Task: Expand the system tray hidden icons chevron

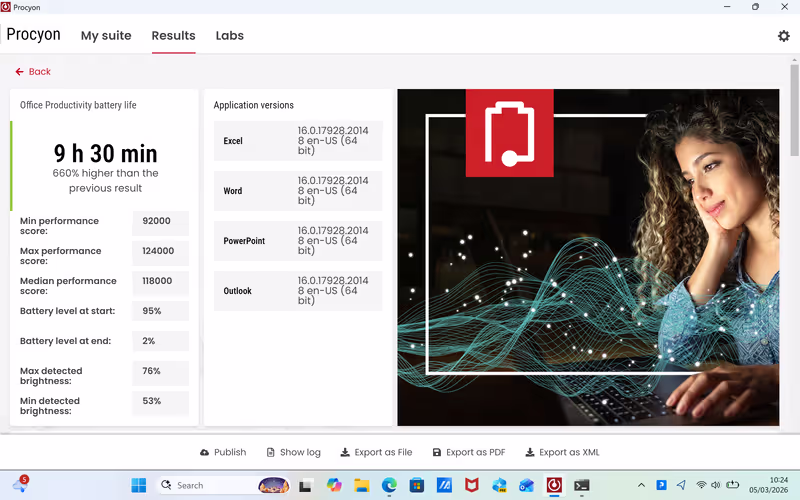Action: [x=641, y=485]
